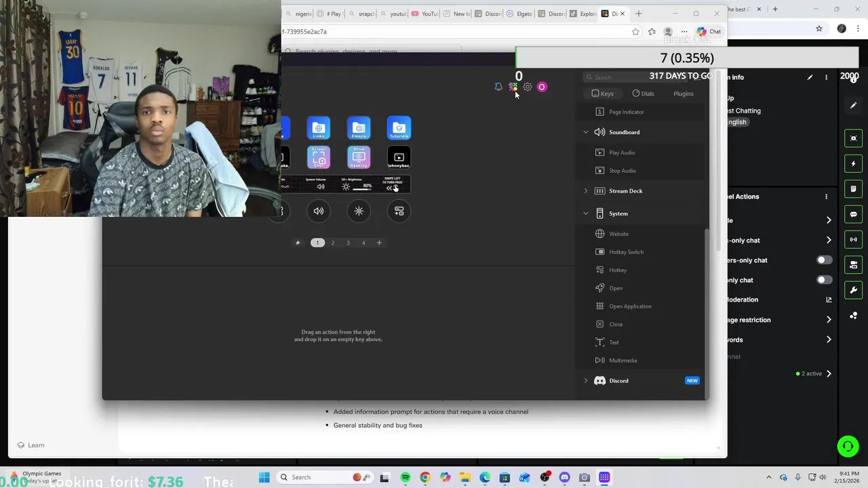This screenshot has height=488, width=868.
Task: Switch to the Plugins tab
Action: pos(683,94)
